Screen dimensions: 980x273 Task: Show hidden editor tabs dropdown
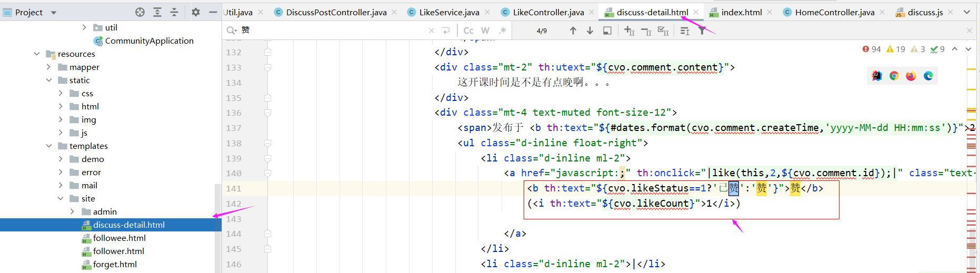[x=967, y=12]
